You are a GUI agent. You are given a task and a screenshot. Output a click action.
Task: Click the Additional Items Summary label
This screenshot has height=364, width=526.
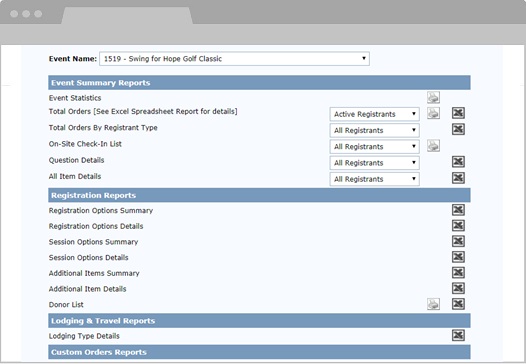click(94, 273)
